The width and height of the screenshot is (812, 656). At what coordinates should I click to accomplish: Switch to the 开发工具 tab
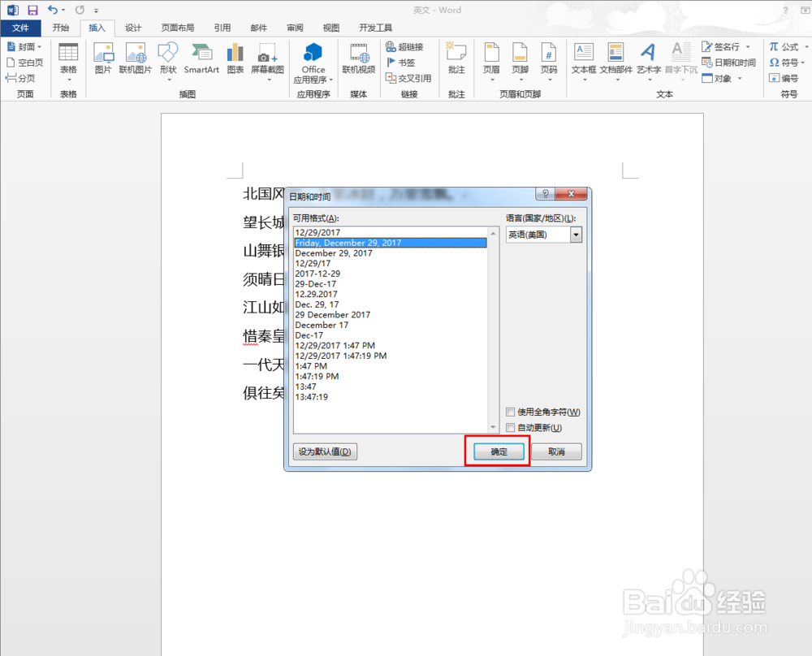pyautogui.click(x=375, y=28)
